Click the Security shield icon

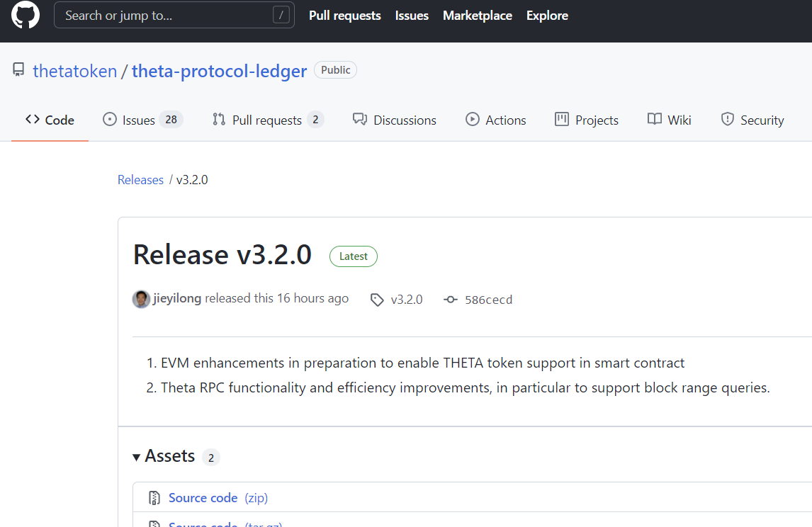(x=728, y=120)
